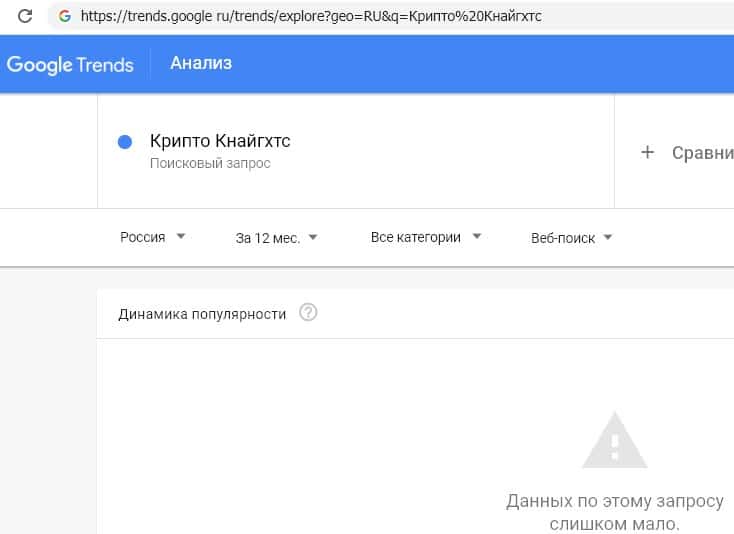Open the Все категории dropdown
This screenshot has height=534, width=734.
tap(426, 237)
